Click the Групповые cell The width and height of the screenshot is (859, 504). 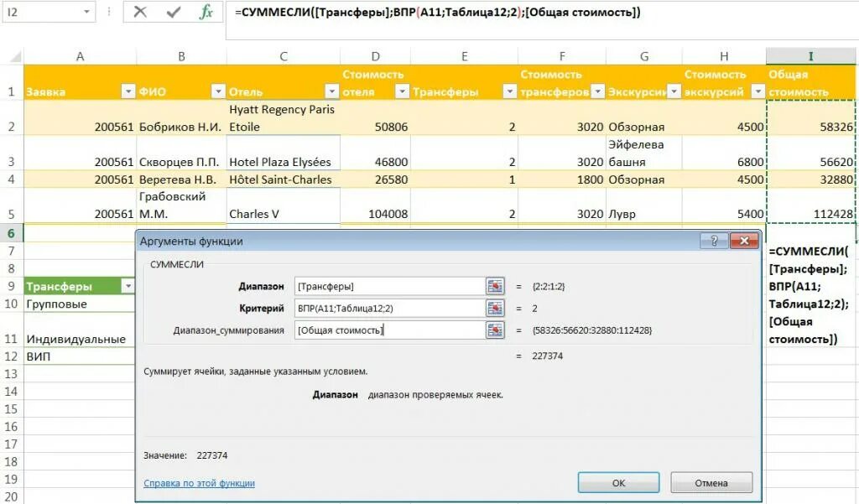click(x=80, y=304)
